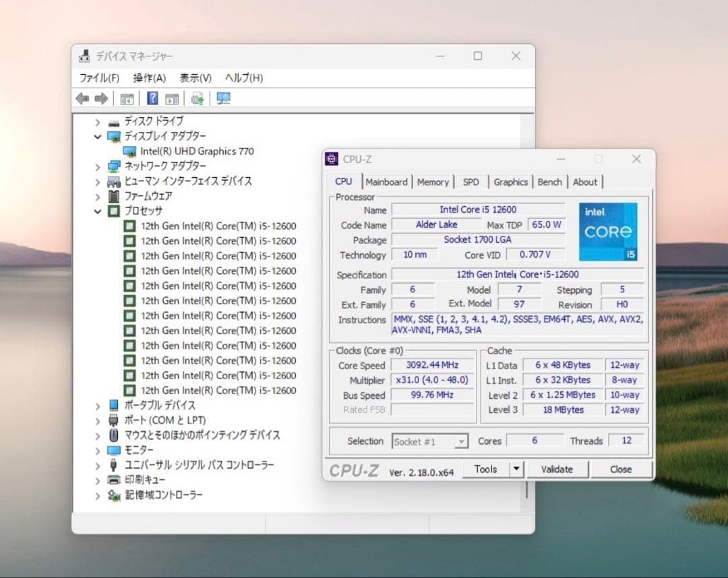Click the Package value Socket 1700 LGA

(478, 239)
